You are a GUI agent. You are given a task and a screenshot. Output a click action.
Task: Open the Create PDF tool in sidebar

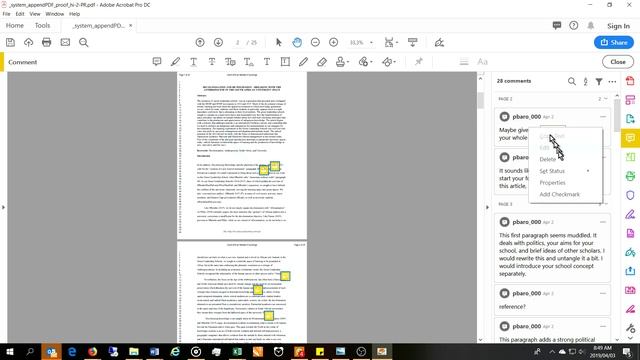pyautogui.click(x=630, y=81)
